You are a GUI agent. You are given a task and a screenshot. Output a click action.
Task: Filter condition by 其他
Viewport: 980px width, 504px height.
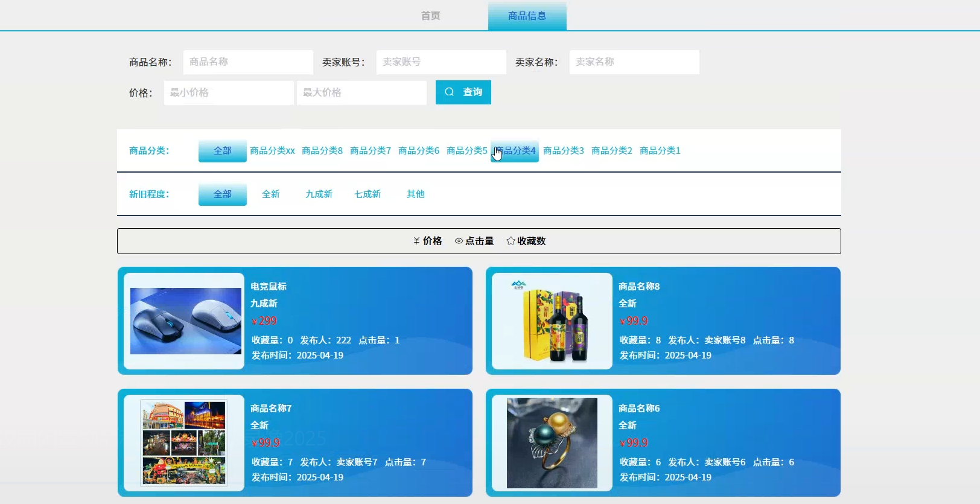click(x=416, y=194)
